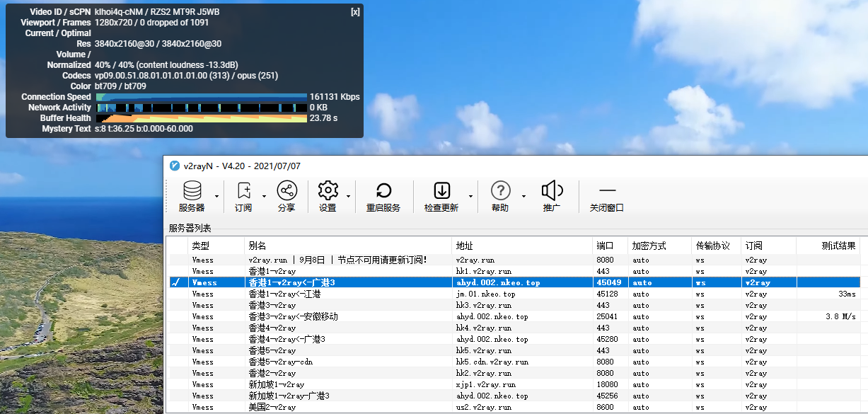Click the 推广 (Promotion) speaker icon
868x414 pixels.
coord(552,197)
